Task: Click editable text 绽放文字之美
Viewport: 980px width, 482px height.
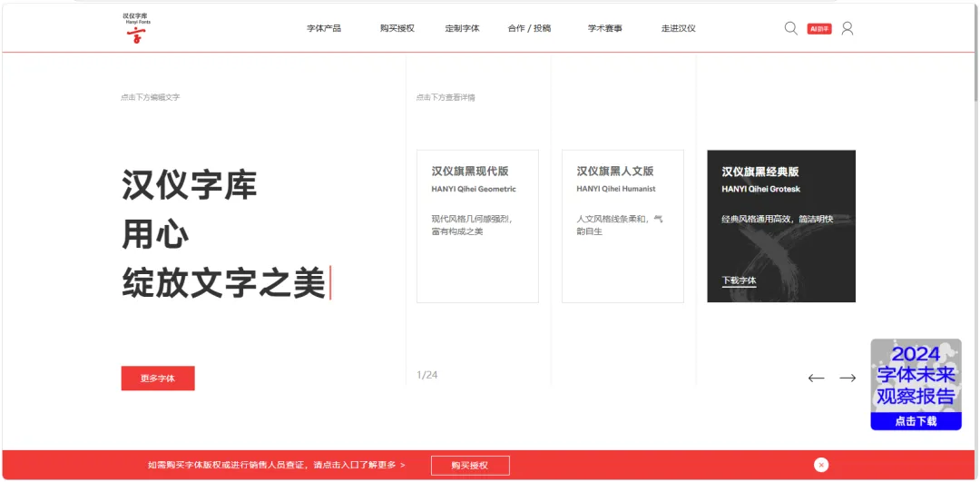Action: coord(224,282)
